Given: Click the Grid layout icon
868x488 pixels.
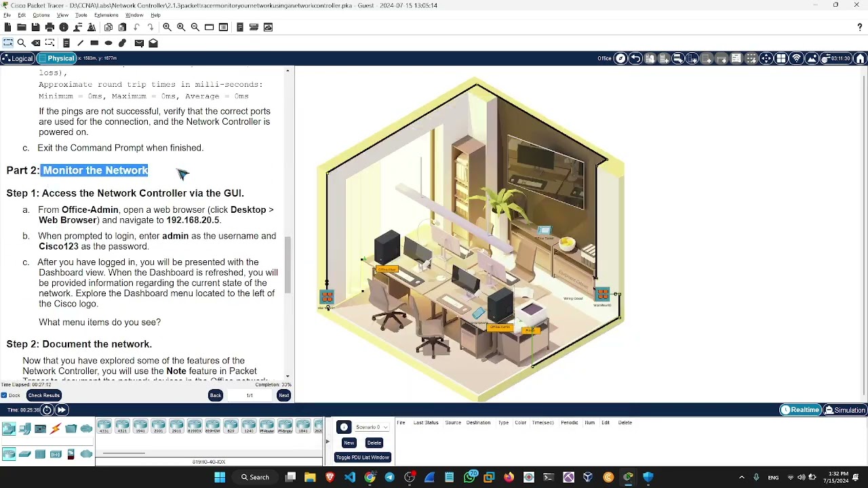Looking at the screenshot, I should [781, 58].
